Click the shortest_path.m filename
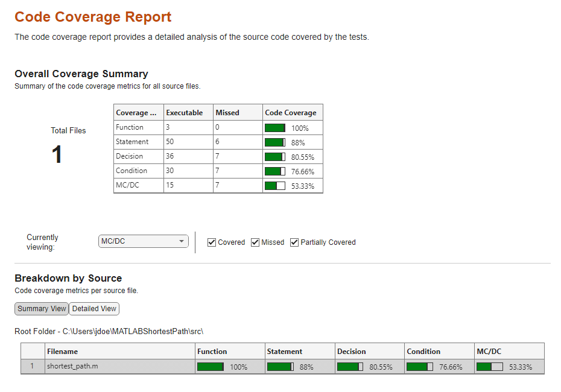561x392 pixels. pyautogui.click(x=72, y=366)
